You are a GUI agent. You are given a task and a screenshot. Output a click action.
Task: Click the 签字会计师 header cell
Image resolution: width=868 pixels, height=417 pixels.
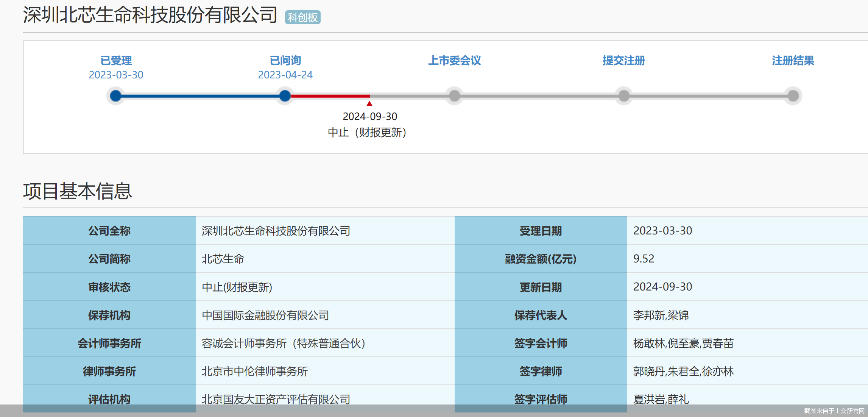pos(541,343)
